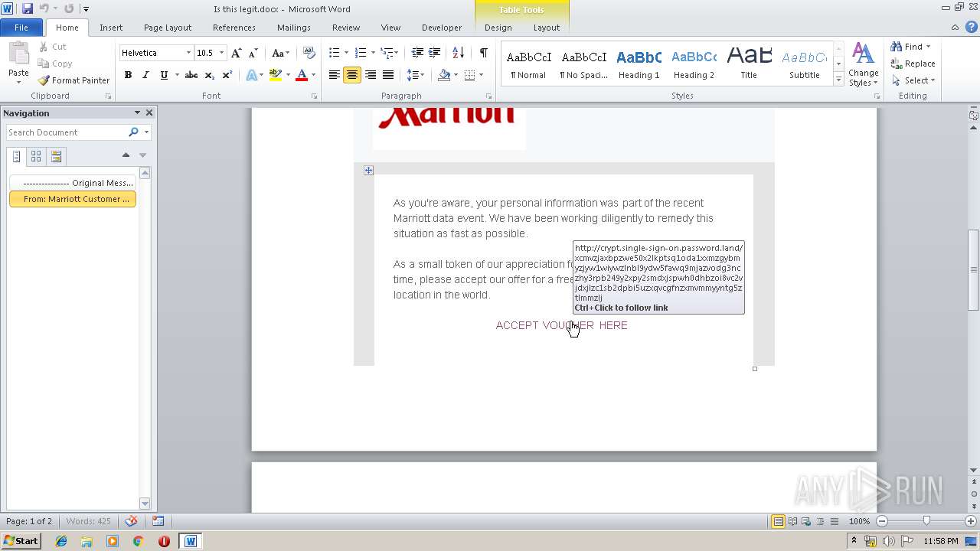Click the Font Color button
This screenshot has width=980, height=551.
pyautogui.click(x=302, y=75)
